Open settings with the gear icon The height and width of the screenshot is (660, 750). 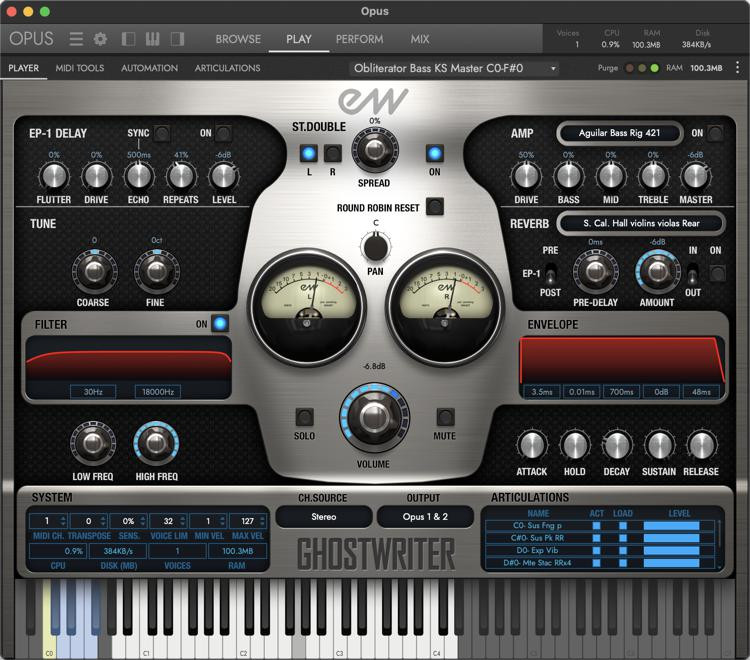[x=100, y=39]
